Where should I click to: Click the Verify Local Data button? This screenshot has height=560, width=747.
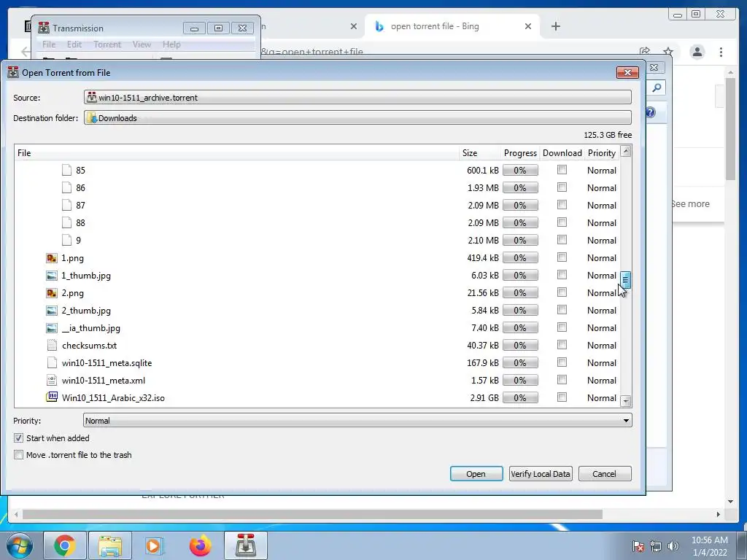point(541,474)
